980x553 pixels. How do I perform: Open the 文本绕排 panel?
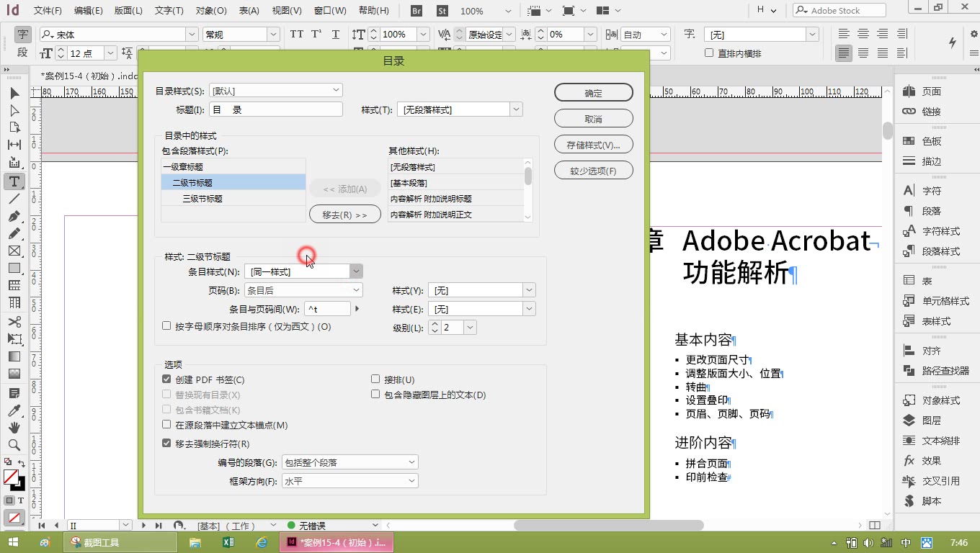[931, 440]
